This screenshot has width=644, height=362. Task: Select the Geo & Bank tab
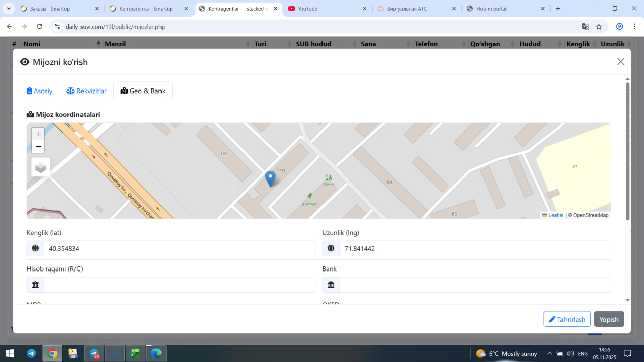pos(143,91)
